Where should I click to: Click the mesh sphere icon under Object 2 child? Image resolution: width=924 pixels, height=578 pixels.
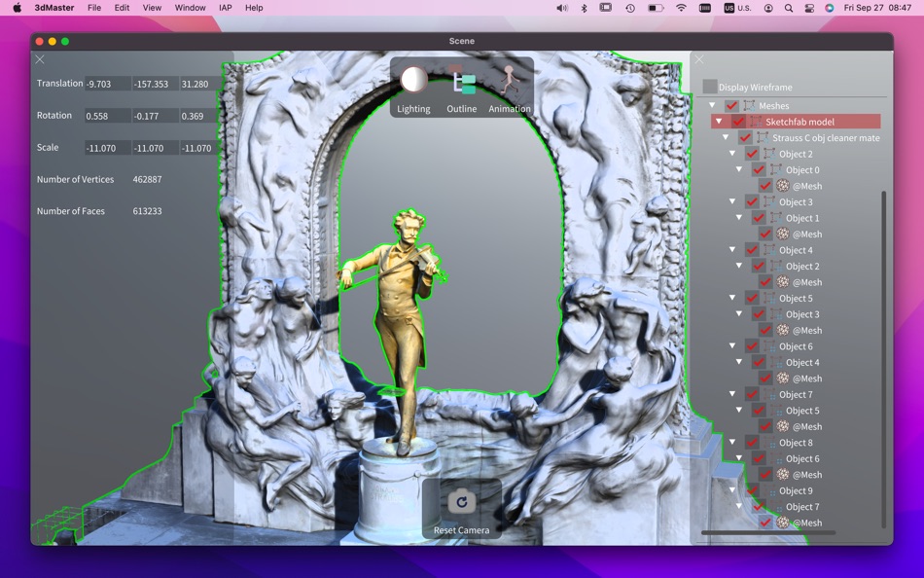pos(783,282)
